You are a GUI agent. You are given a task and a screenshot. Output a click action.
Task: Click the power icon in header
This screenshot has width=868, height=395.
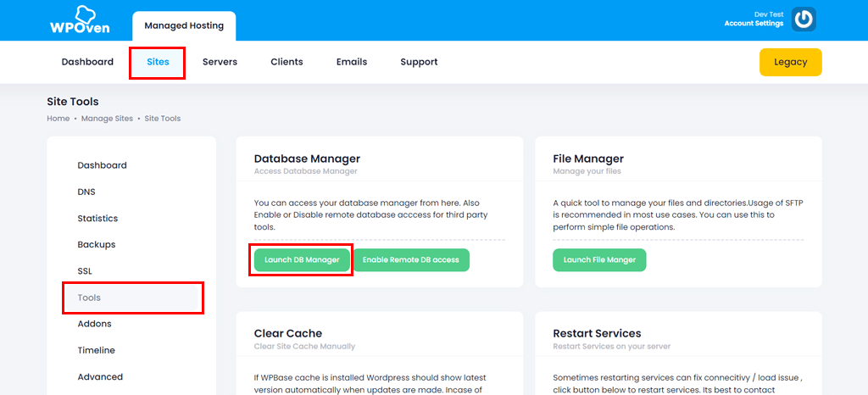(804, 19)
